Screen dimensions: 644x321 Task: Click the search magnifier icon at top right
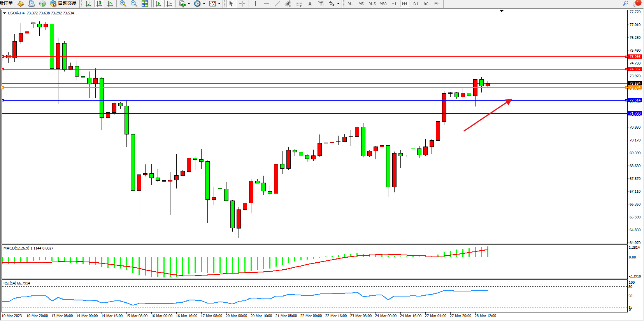point(626,3)
